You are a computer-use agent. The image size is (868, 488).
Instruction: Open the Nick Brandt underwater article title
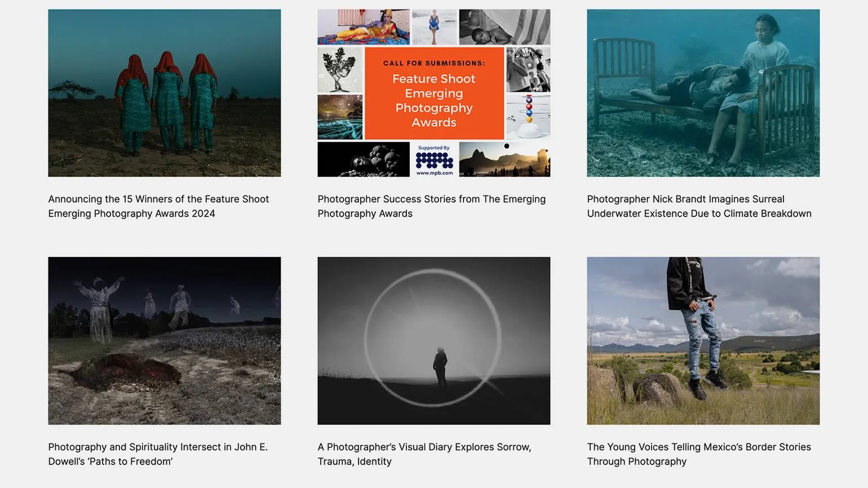699,206
